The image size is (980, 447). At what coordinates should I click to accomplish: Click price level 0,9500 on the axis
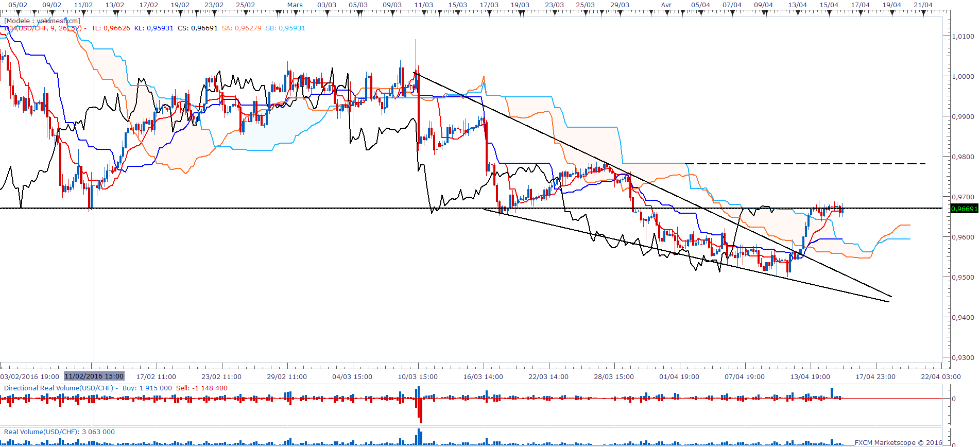(x=963, y=278)
